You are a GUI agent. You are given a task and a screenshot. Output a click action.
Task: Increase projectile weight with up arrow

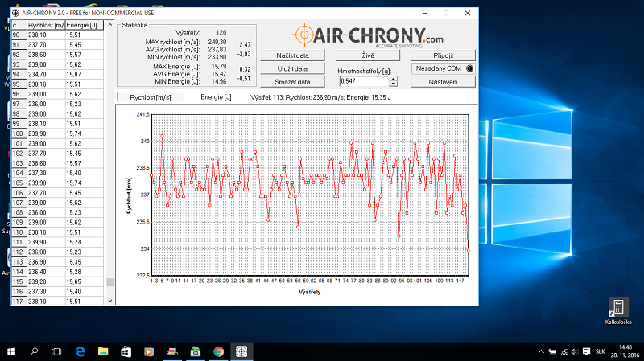[393, 79]
